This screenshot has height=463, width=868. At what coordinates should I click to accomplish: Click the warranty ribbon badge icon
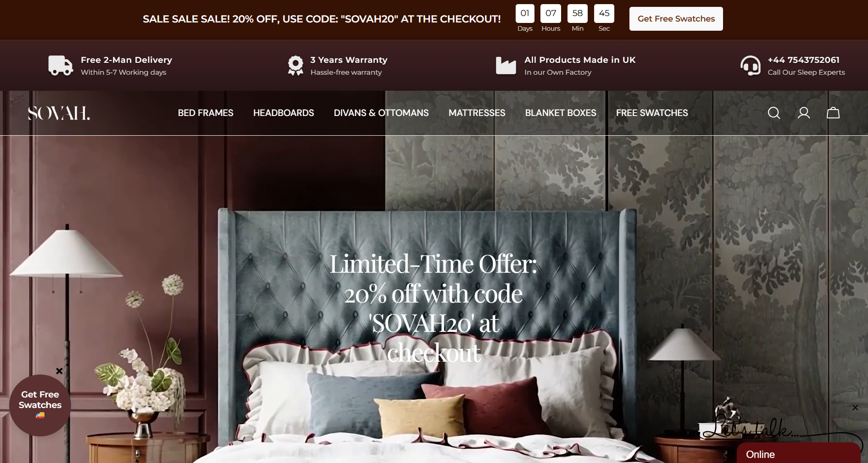click(295, 66)
